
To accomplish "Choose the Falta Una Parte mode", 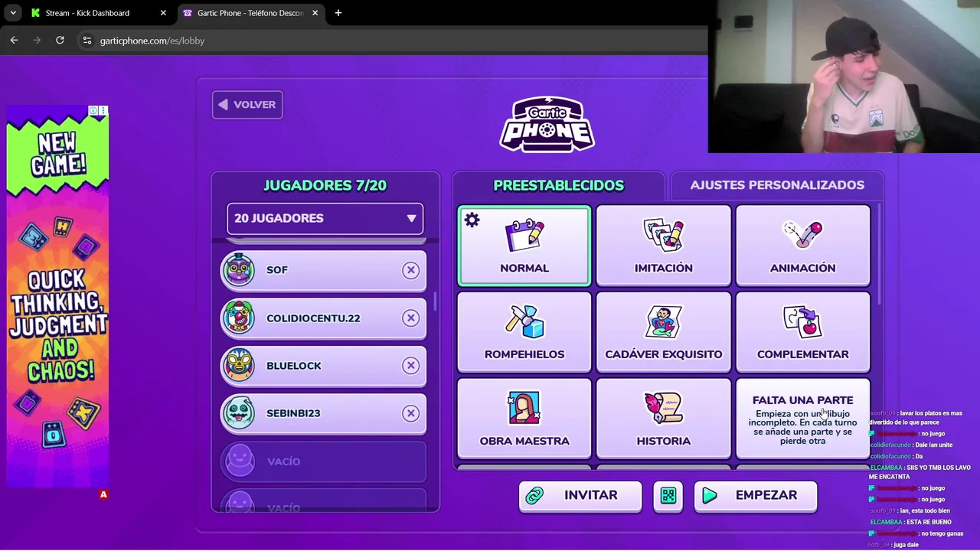I will (802, 419).
